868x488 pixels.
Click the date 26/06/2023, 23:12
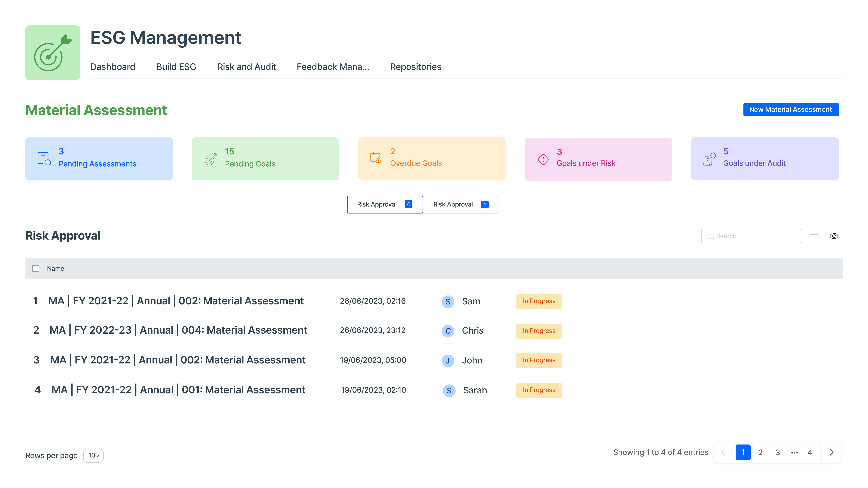pos(373,330)
